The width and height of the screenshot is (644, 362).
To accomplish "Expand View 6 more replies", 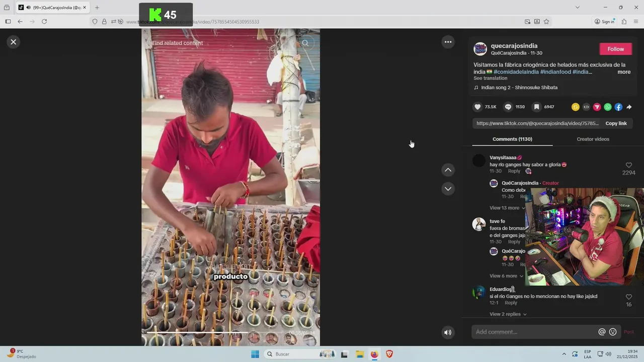I will (x=506, y=276).
